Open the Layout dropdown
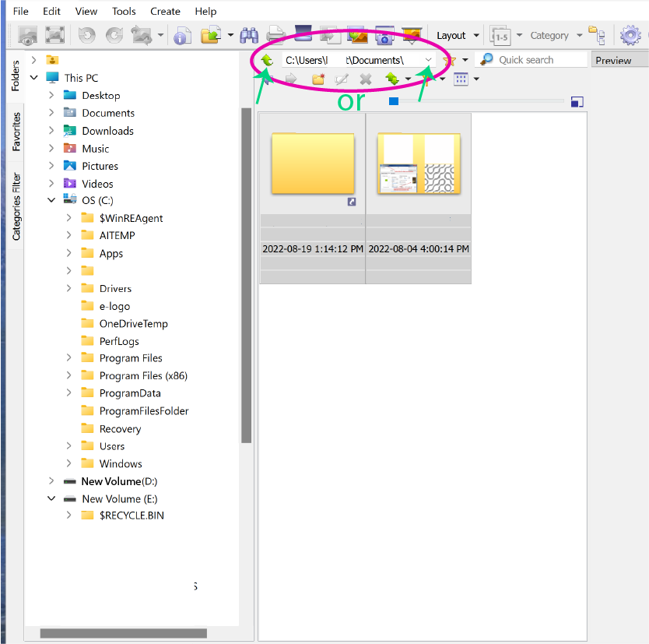The height and width of the screenshot is (644, 649). pyautogui.click(x=457, y=35)
